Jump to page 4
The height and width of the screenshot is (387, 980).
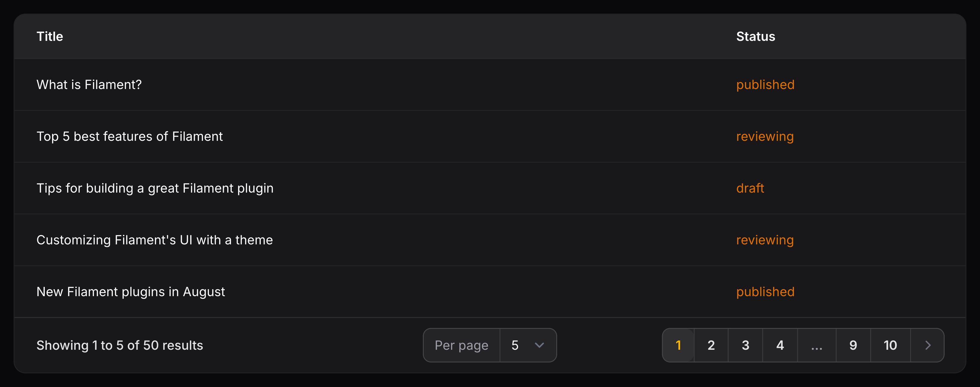[x=780, y=345]
